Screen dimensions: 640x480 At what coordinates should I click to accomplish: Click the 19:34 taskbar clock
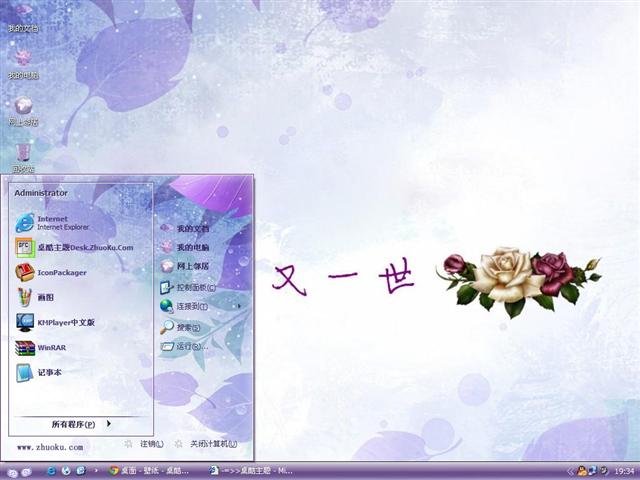624,471
